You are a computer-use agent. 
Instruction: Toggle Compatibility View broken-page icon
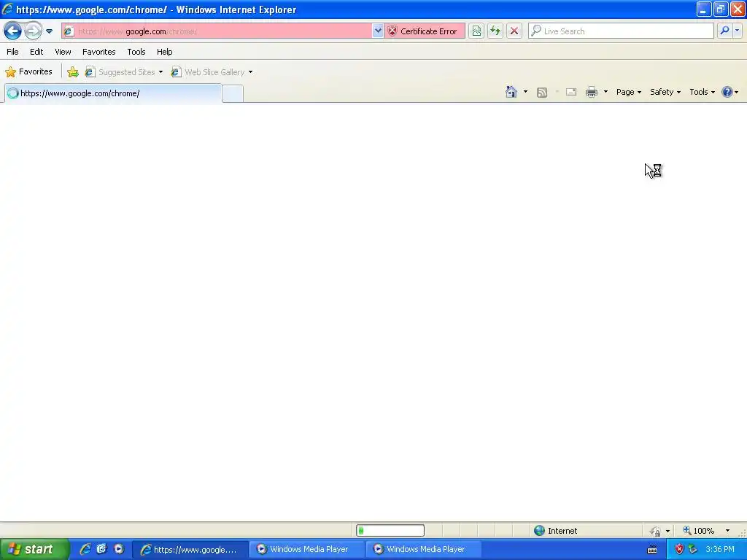point(476,31)
